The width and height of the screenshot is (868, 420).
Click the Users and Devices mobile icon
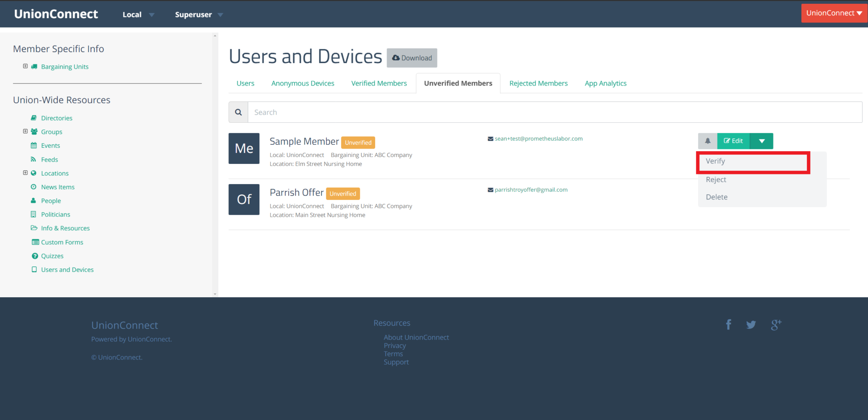pos(34,269)
